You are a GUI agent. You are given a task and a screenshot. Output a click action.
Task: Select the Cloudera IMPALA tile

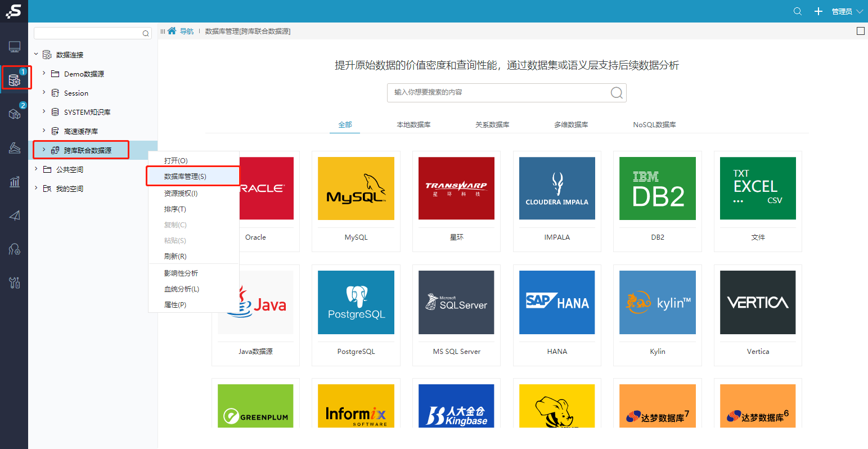point(557,201)
